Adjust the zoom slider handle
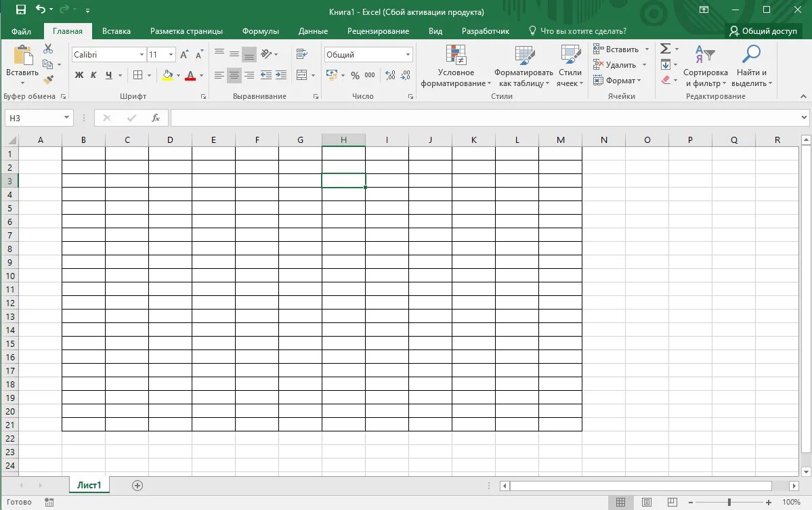The width and height of the screenshot is (812, 510). coord(729,503)
